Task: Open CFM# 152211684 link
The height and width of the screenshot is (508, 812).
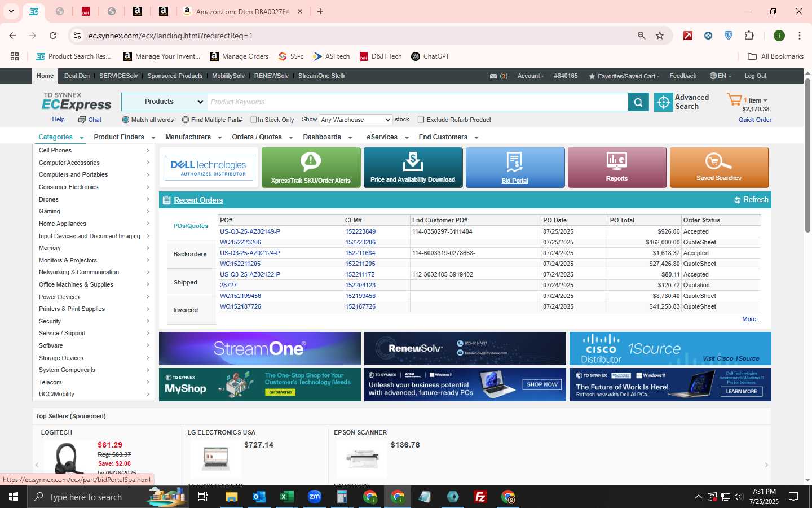Action: tap(360, 253)
